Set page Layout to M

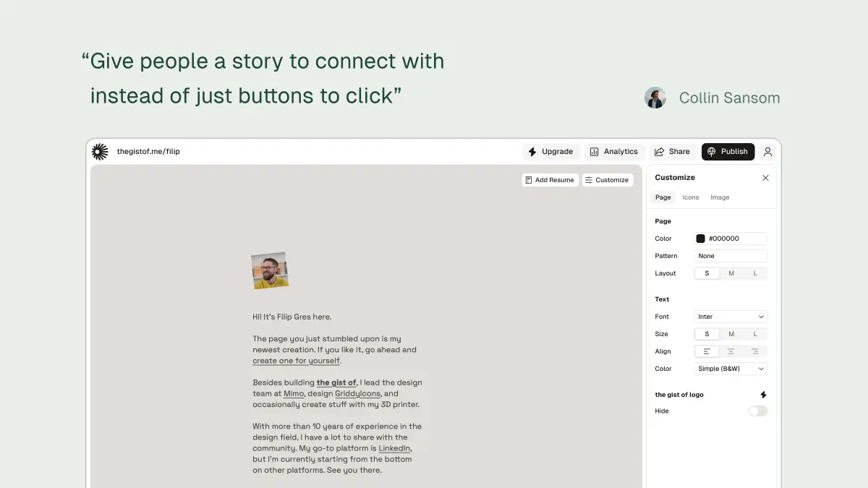pos(731,273)
